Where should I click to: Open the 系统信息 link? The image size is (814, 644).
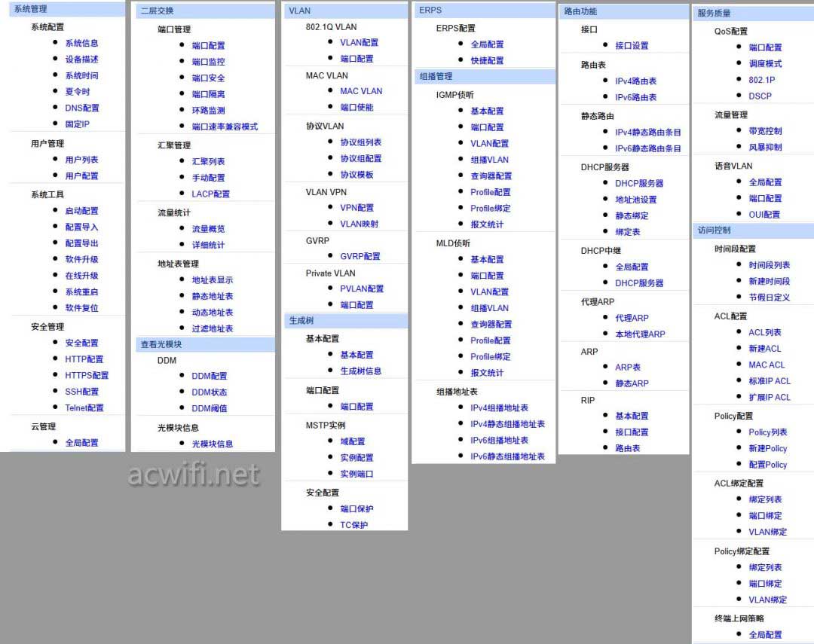(x=81, y=43)
